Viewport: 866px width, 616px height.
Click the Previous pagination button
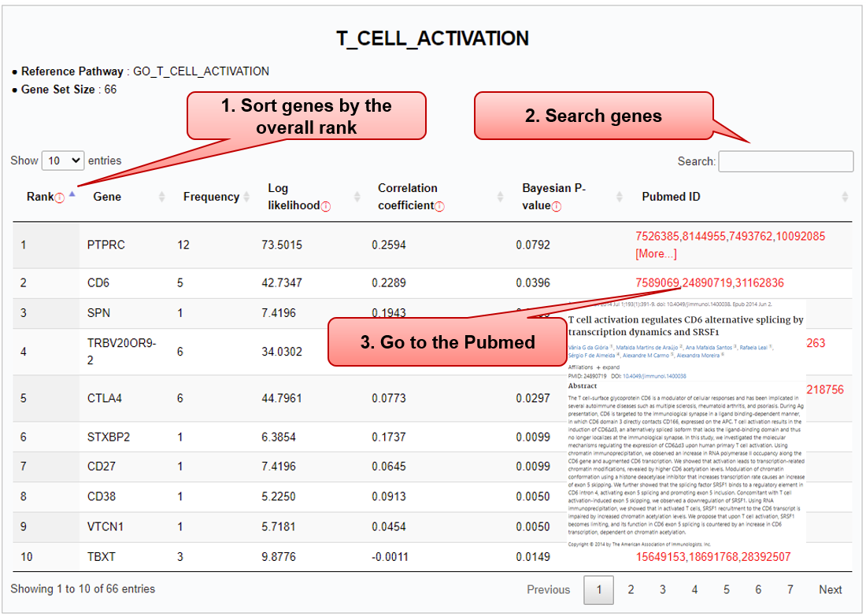click(x=548, y=589)
